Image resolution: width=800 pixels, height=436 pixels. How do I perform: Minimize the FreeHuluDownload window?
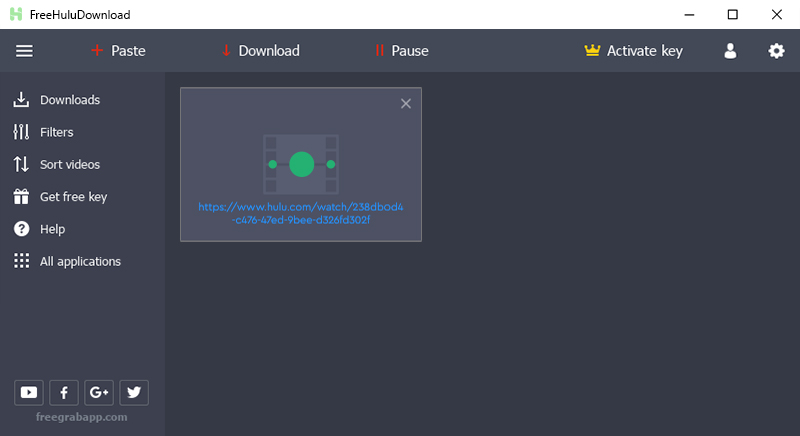[689, 14]
